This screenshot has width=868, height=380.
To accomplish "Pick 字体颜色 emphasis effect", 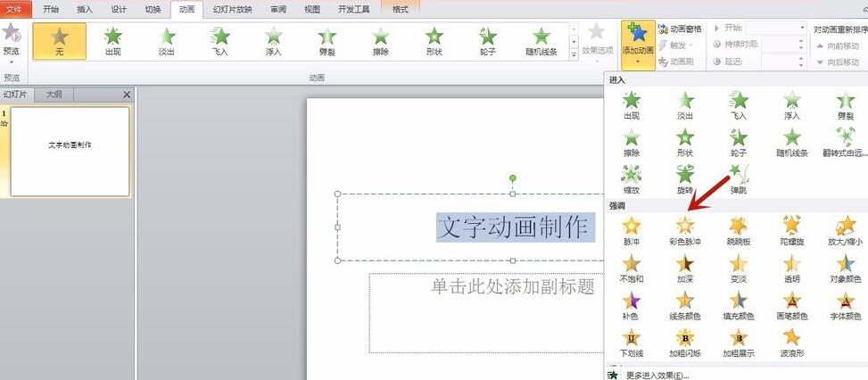I will coord(846,306).
